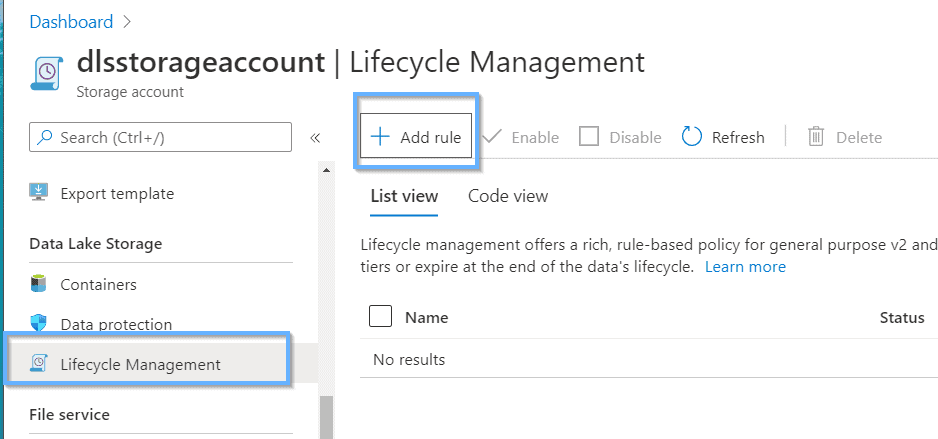Click the square icon beside Disable
This screenshot has width=938, height=439.
589,137
